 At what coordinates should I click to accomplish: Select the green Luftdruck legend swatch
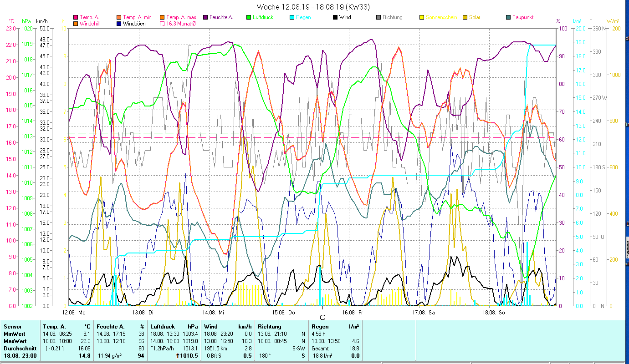pyautogui.click(x=248, y=18)
